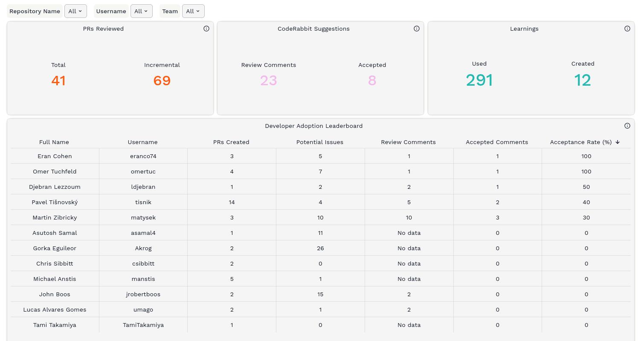The height and width of the screenshot is (341, 644).
Task: Select the Eran Cohen row name
Action: 55,156
